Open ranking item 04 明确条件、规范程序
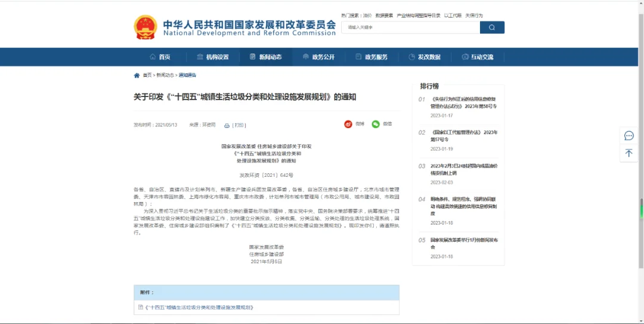 point(464,206)
